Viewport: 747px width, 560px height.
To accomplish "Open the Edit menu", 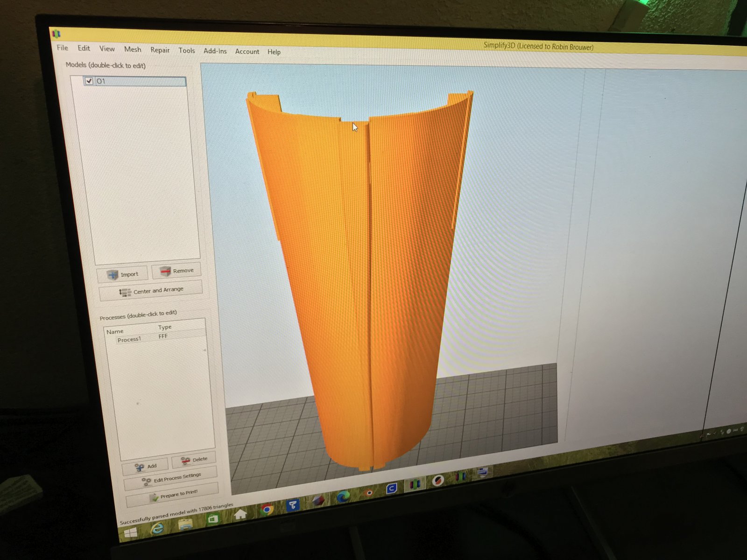I will coord(84,48).
